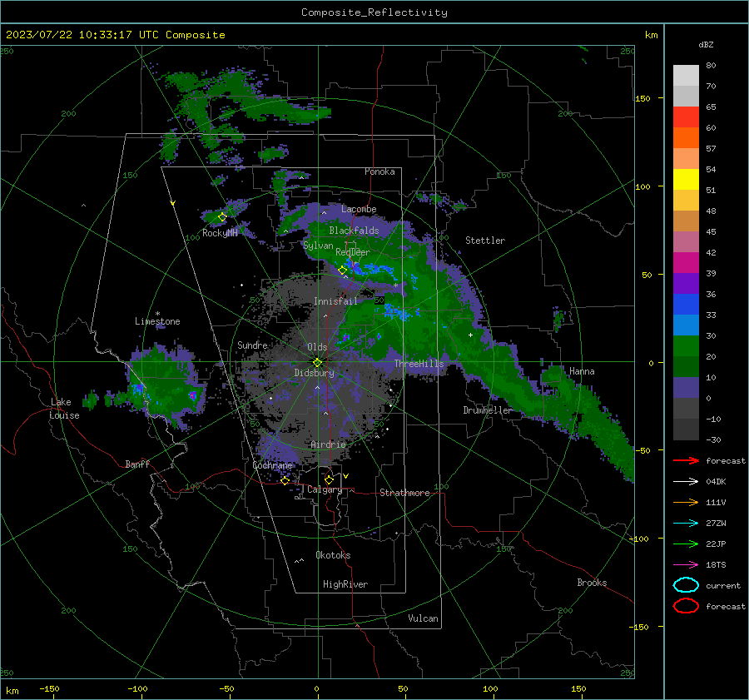Pick the magenta 42 dBZ legend swatch
This screenshot has height=700, width=749.
[686, 262]
